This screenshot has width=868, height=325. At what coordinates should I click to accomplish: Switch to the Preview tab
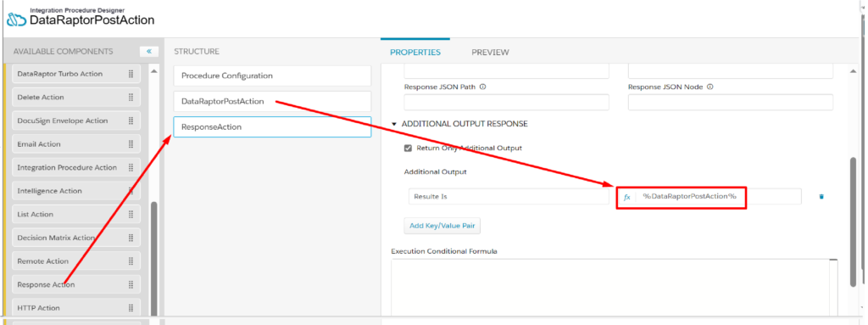coord(490,52)
